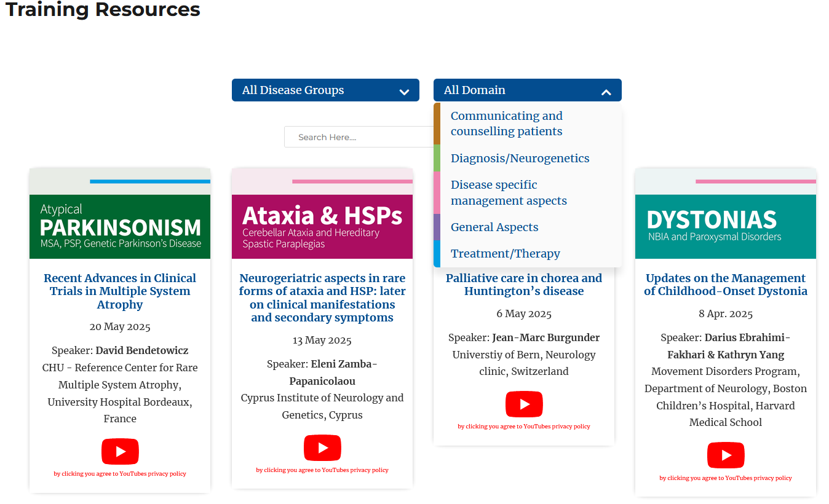Open Neurogeriatric aspects in rare ataxia link

tap(322, 298)
